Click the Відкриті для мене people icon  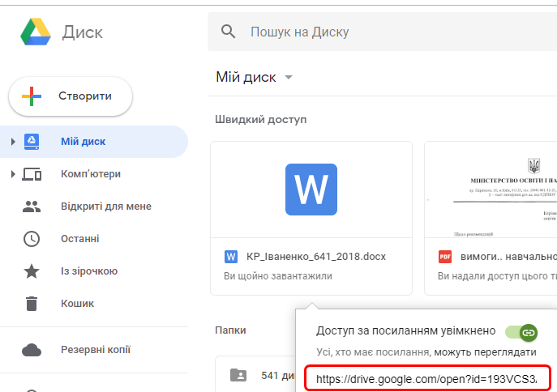tap(32, 207)
